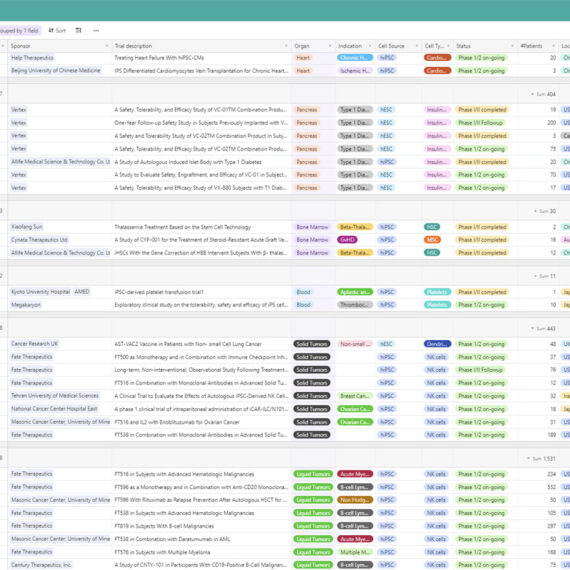This screenshot has width=570, height=570.
Task: Open the Trial description column dropdown arrow
Action: (286, 46)
